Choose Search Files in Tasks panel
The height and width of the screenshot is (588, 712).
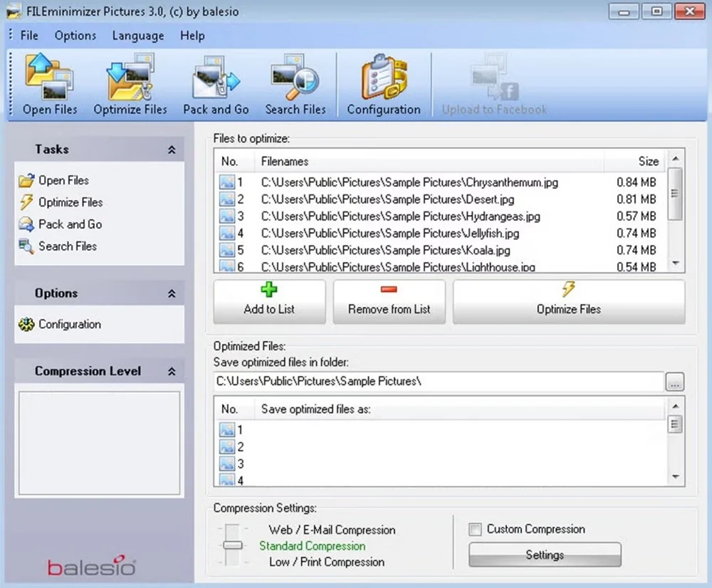[67, 246]
